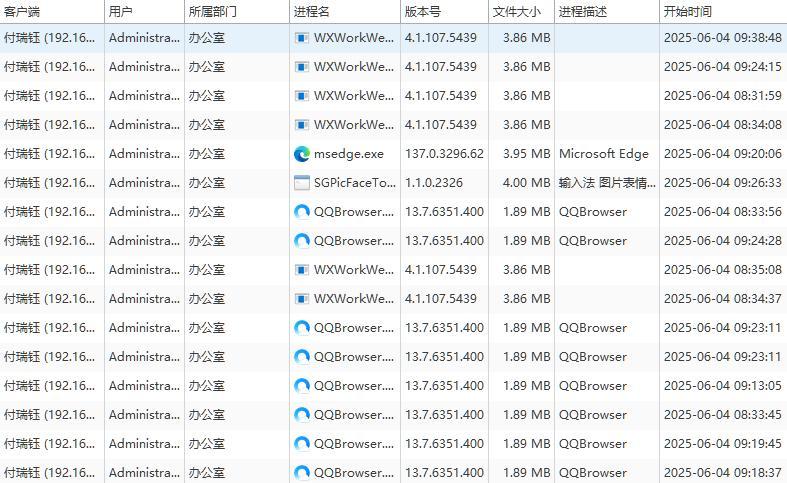787x483 pixels.
Task: Click QQBrowser icon in the 09:18:37 row
Action: (302, 473)
